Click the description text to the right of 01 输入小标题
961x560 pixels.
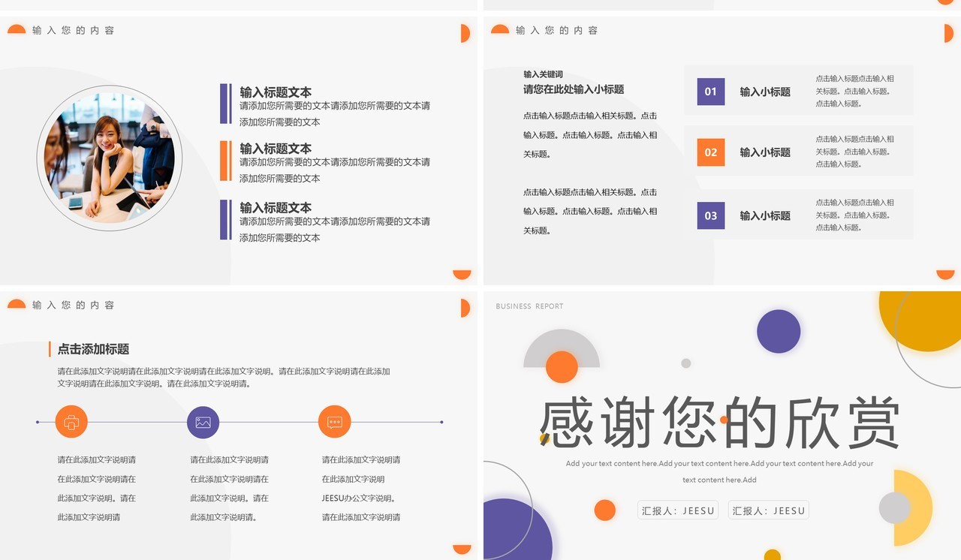point(854,91)
